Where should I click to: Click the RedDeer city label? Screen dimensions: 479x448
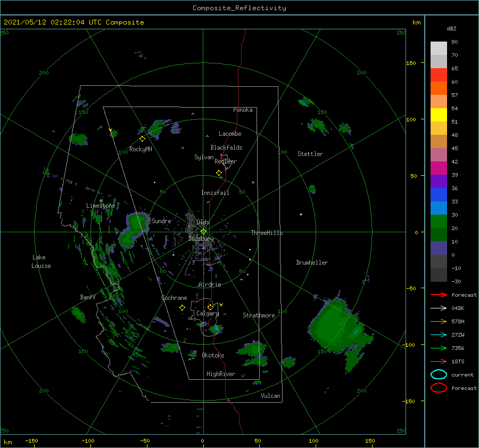(x=226, y=161)
